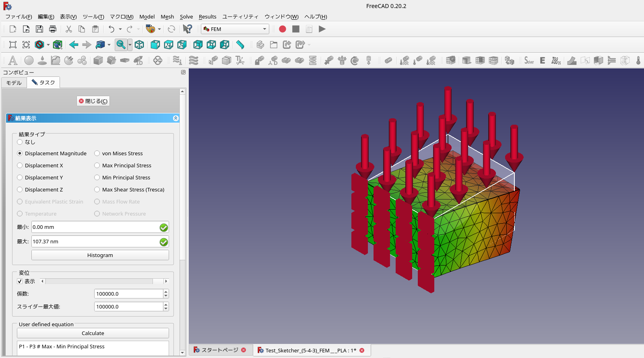The image size is (644, 358).
Task: Click the solid material sphere icon
Action: pos(29,60)
